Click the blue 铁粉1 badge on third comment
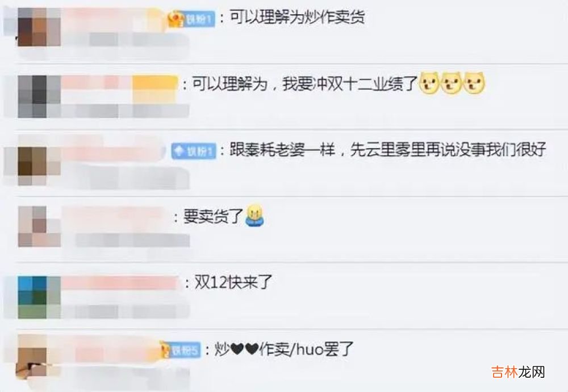This screenshot has width=568, height=392. [194, 151]
